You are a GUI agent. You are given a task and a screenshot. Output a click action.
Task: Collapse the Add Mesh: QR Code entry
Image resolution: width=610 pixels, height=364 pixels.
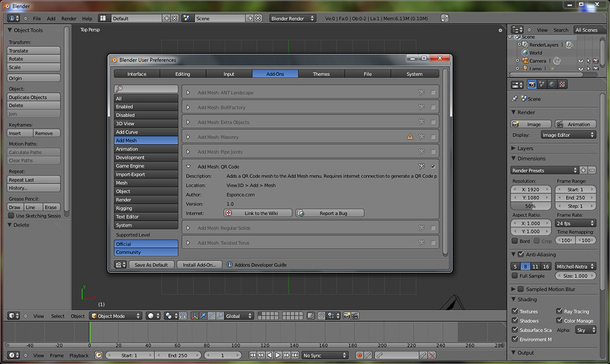click(x=188, y=166)
